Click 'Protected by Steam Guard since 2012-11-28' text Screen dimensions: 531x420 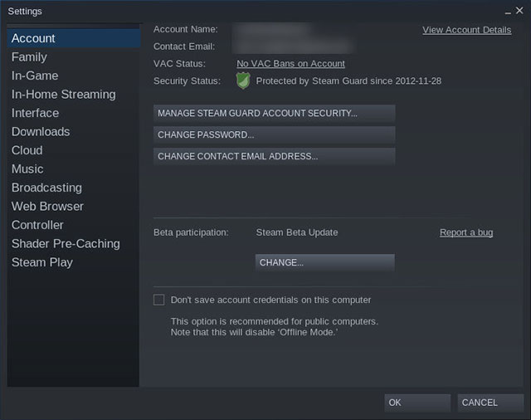click(348, 81)
